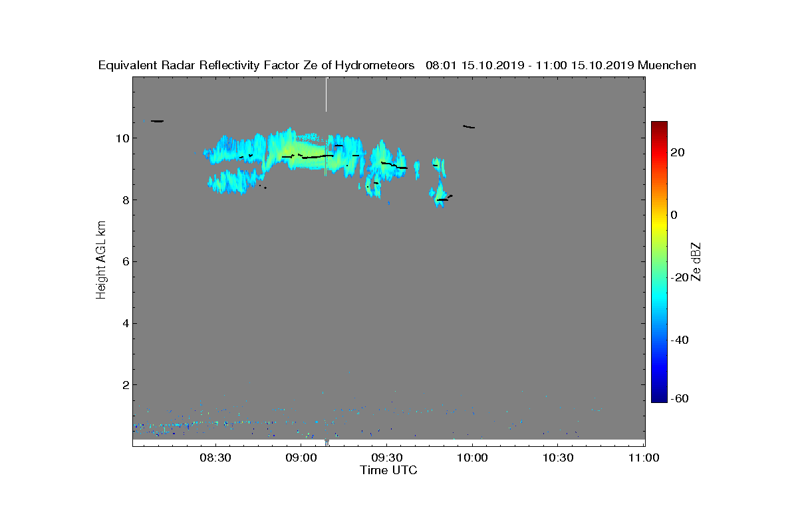Click the plot title 'Equivalent Radar Reflectivity Factor Ze of Hydrometeors'
Viewport: 798px width, 532px height.
coord(257,65)
